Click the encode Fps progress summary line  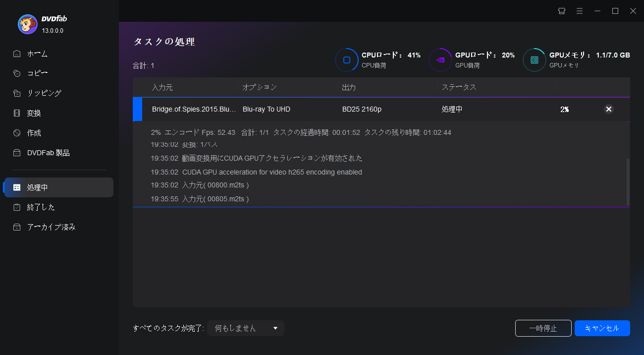pyautogui.click(x=301, y=132)
